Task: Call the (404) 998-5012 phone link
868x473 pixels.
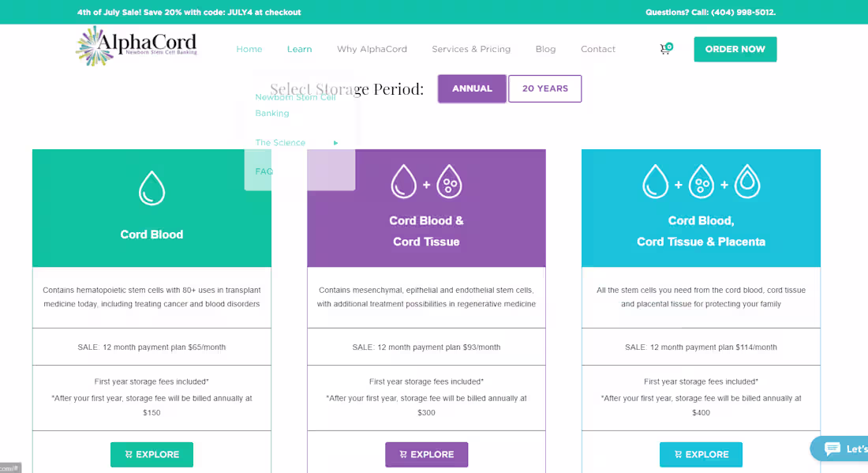Action: tap(740, 12)
